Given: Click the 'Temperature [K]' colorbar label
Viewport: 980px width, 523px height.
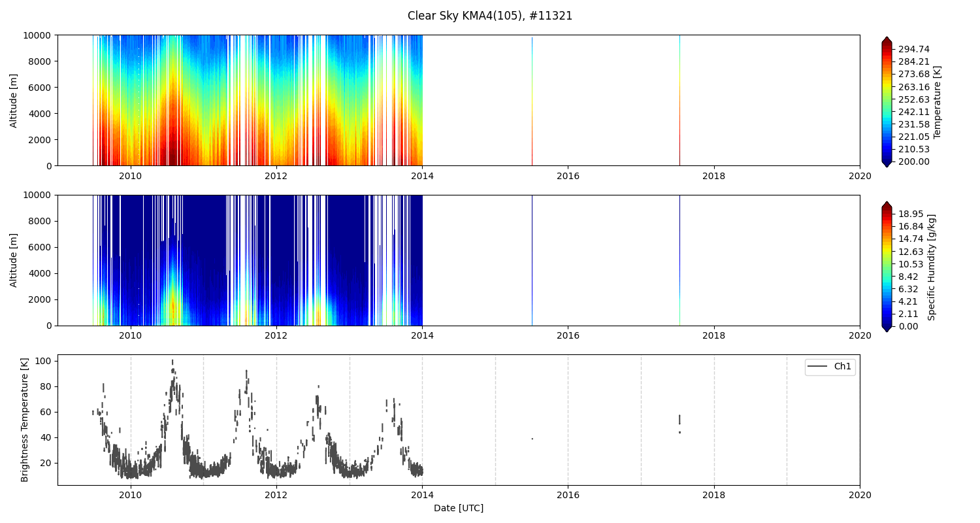Looking at the screenshot, I should [x=937, y=102].
